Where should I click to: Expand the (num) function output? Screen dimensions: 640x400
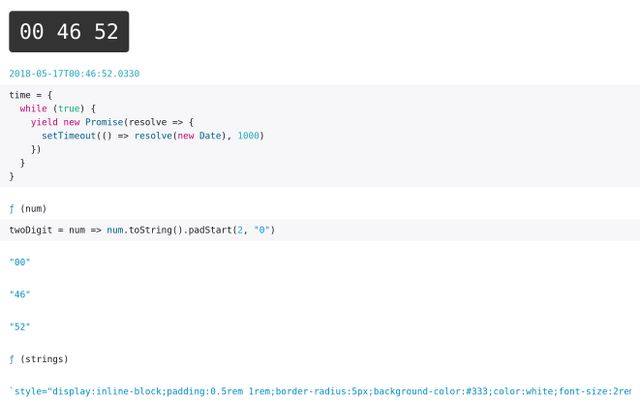tap(33, 209)
